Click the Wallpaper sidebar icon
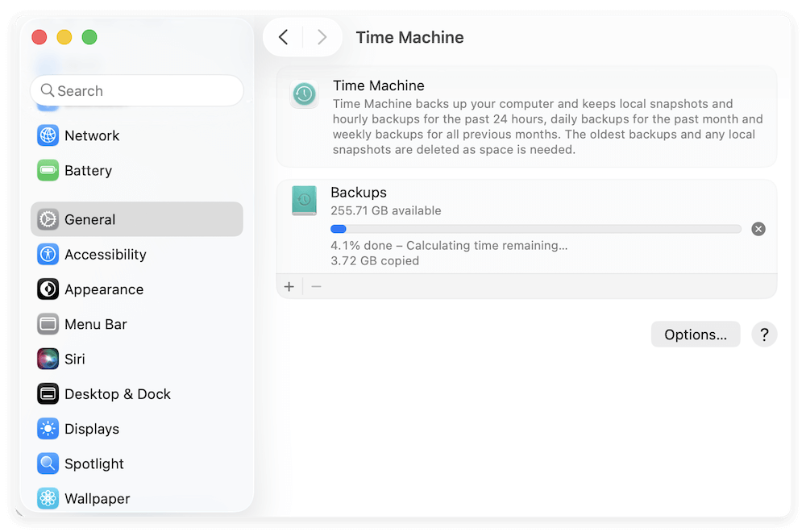Image resolution: width=806 pixels, height=532 pixels. [x=48, y=498]
